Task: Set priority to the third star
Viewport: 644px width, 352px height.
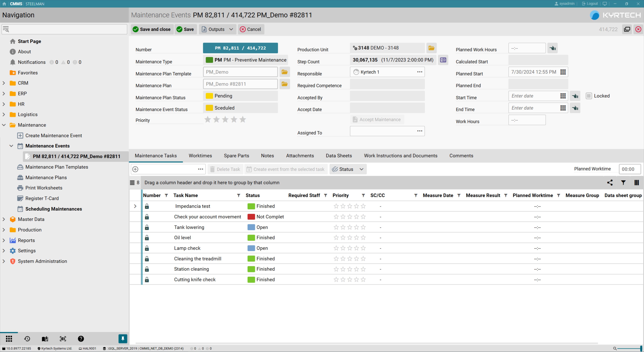Action: (x=225, y=120)
